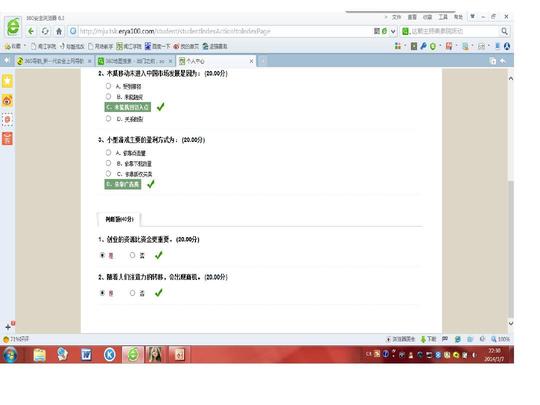
Task: Click the red screenshot tool icon
Action: (449, 46)
